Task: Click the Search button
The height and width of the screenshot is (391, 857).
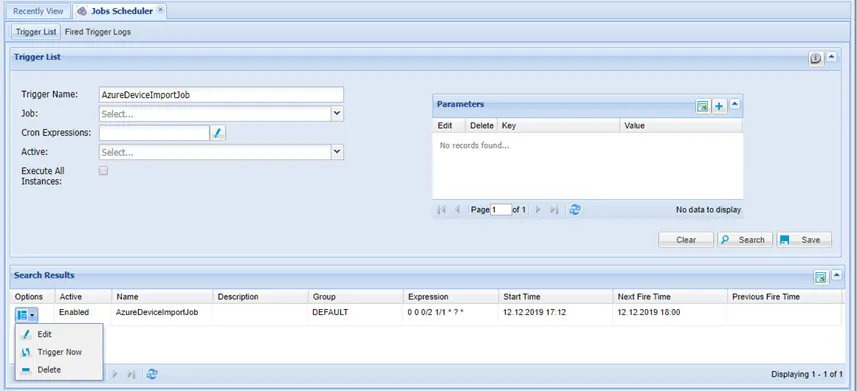Action: click(x=745, y=240)
